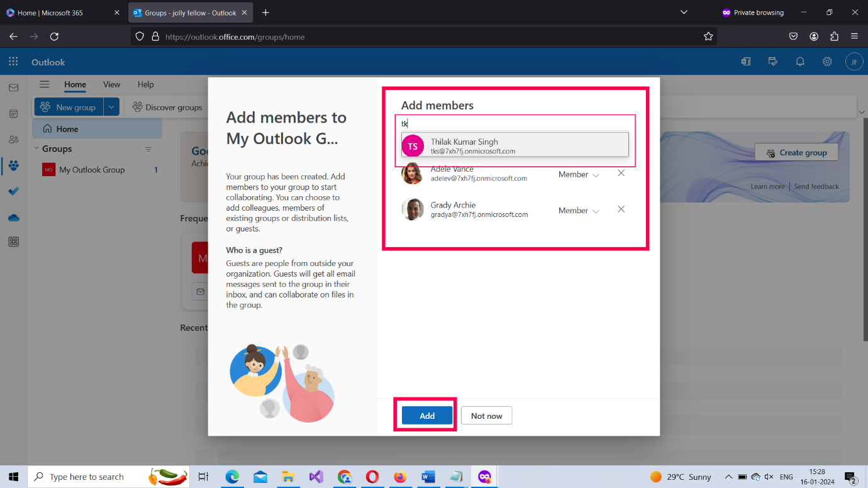Expand the ribbon collapse chevron
This screenshot has width=868, height=488.
click(861, 112)
